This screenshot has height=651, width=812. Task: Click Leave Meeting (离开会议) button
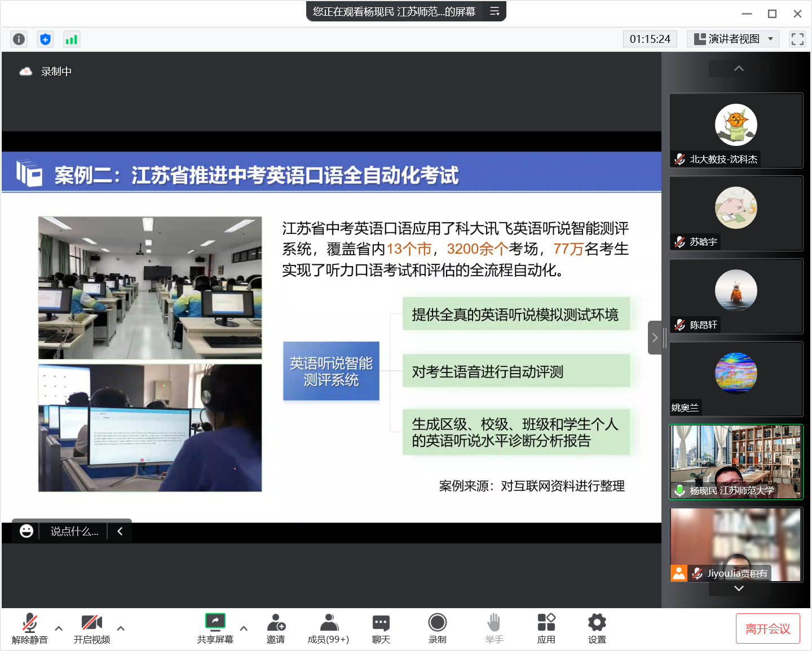tap(767, 628)
